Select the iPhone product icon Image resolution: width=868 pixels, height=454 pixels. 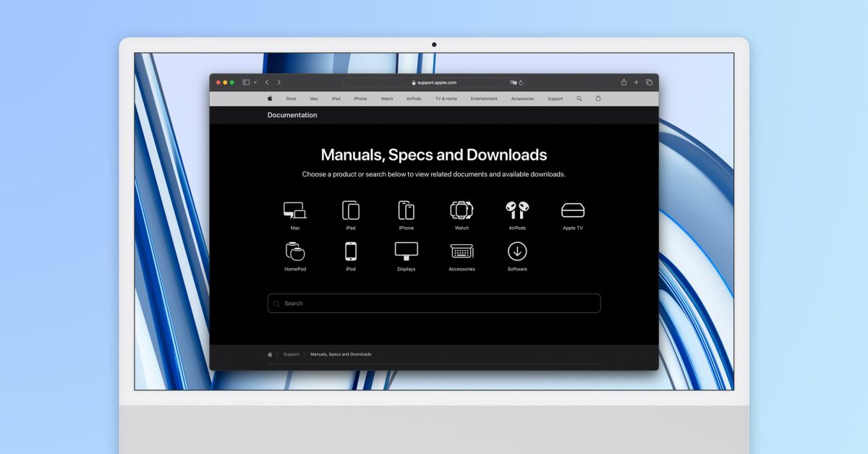[x=407, y=210]
